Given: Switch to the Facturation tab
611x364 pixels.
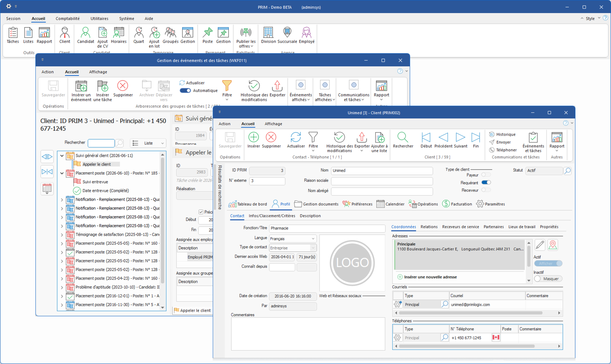Looking at the screenshot, I should click(x=457, y=204).
